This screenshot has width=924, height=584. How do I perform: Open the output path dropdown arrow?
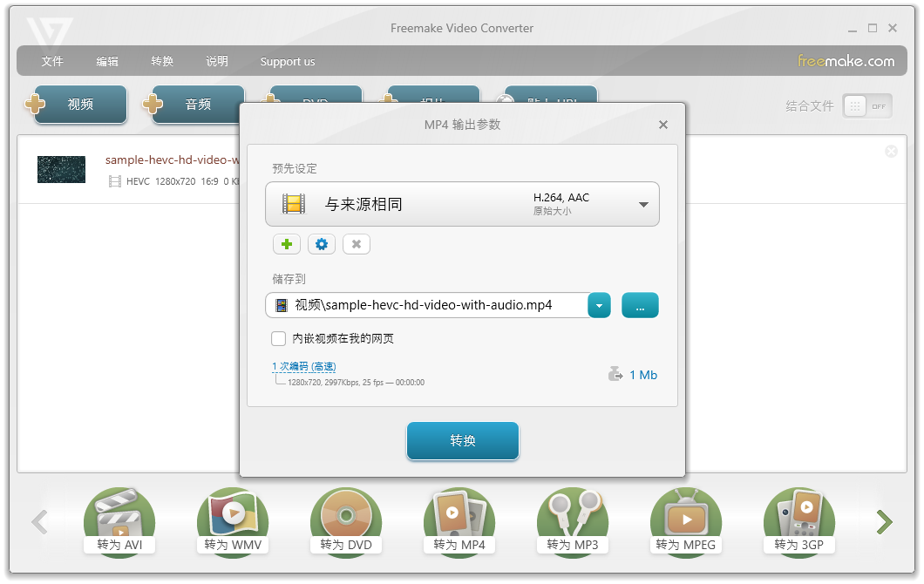click(x=599, y=305)
